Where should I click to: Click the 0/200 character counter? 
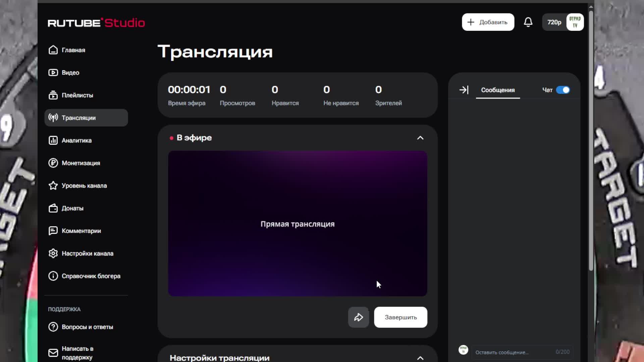[562, 352]
